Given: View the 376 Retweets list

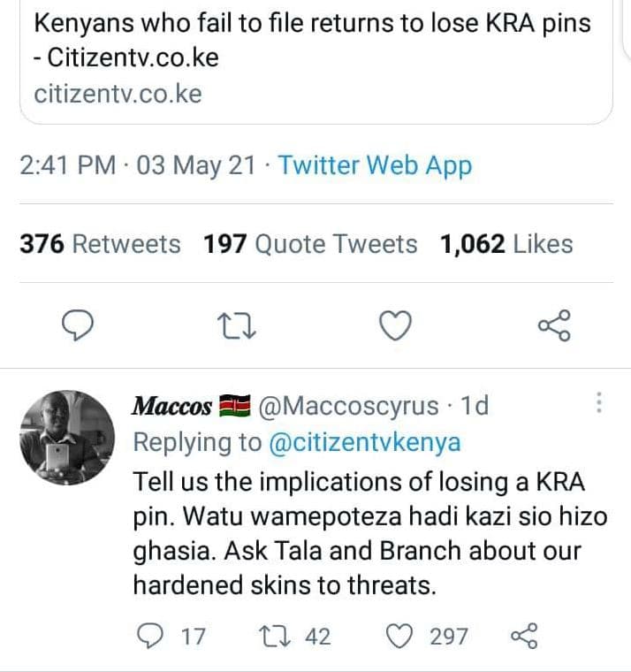Looking at the screenshot, I should (99, 244).
